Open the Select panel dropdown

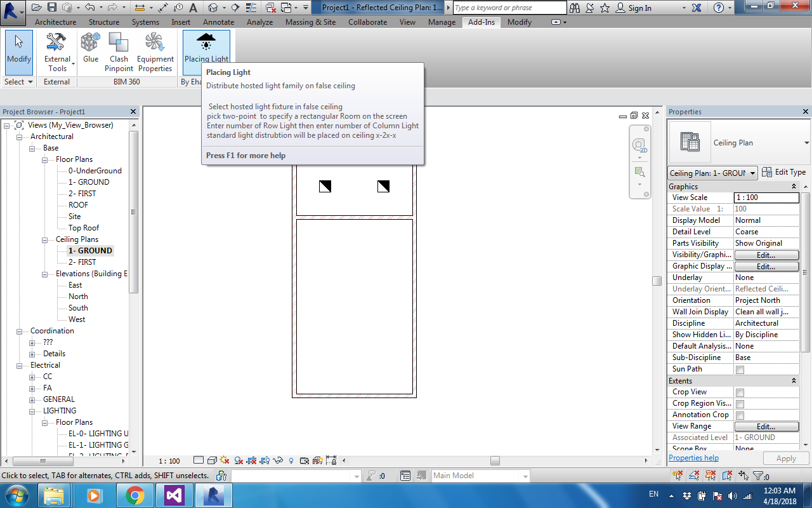pyautogui.click(x=18, y=82)
